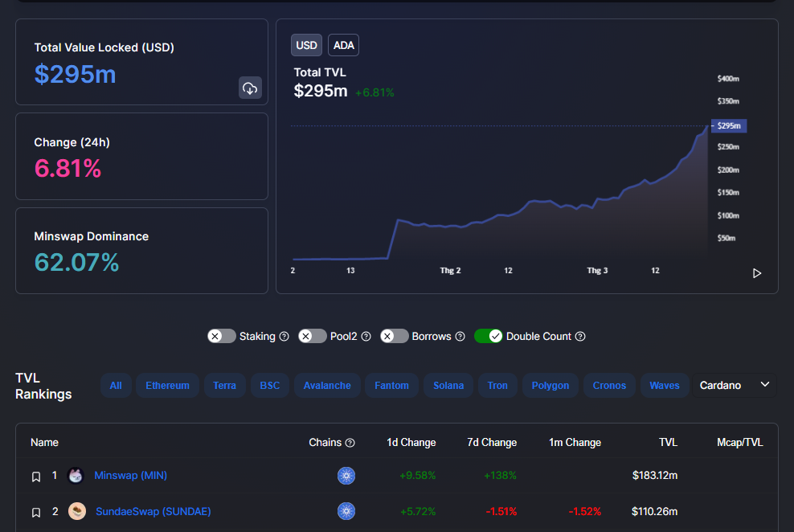Sort table by Mcap/TVL column
Viewport: 794px width, 532px height.
click(x=740, y=443)
